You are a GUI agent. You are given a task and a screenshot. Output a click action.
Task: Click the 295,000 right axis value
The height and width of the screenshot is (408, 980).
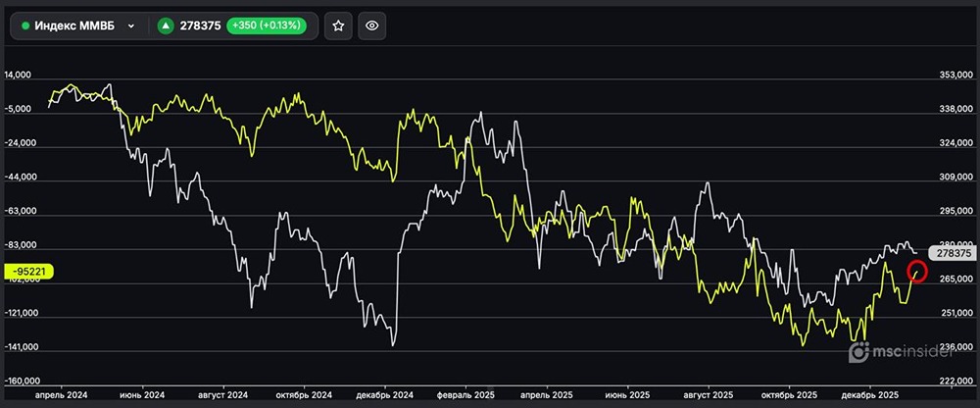955,212
